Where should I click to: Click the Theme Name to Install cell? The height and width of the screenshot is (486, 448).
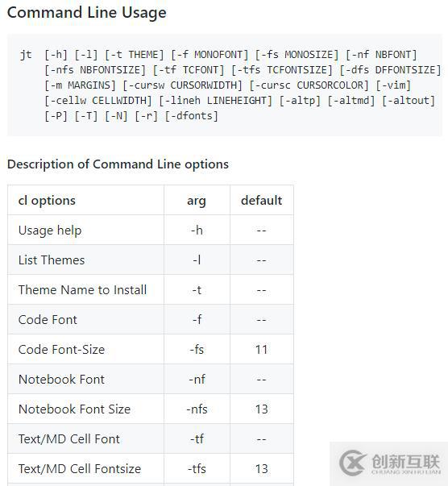tap(82, 290)
